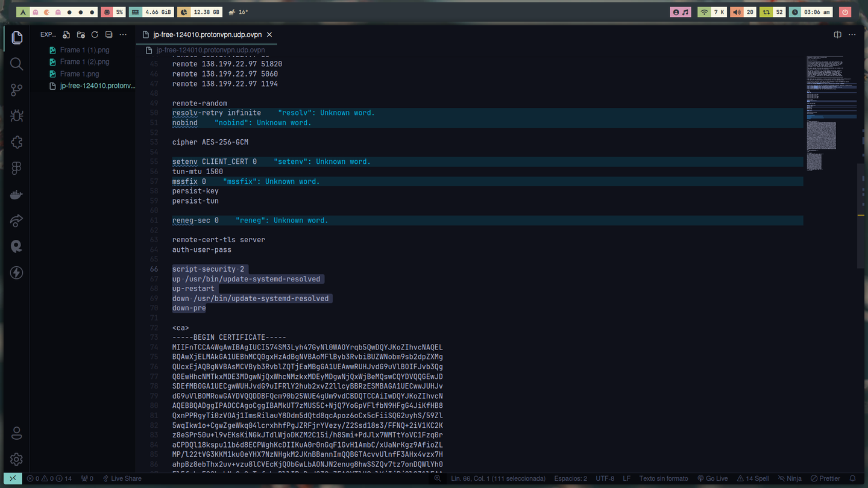Open the Accounts menu in the activity bar
Viewport: 868px width, 488px height.
[17, 433]
